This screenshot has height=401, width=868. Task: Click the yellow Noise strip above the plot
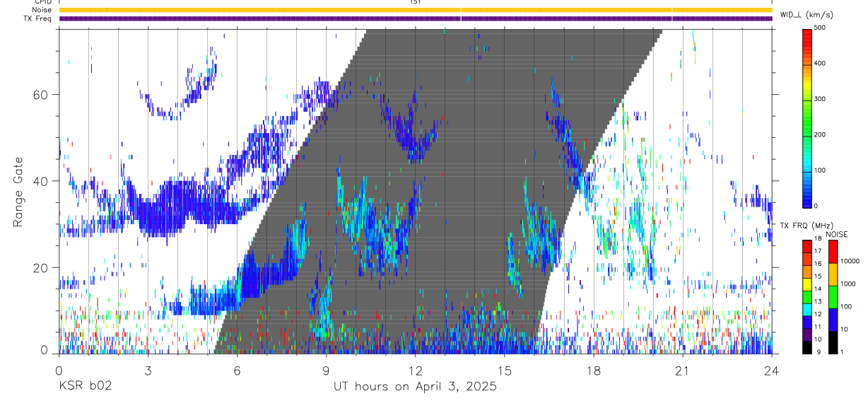point(416,10)
